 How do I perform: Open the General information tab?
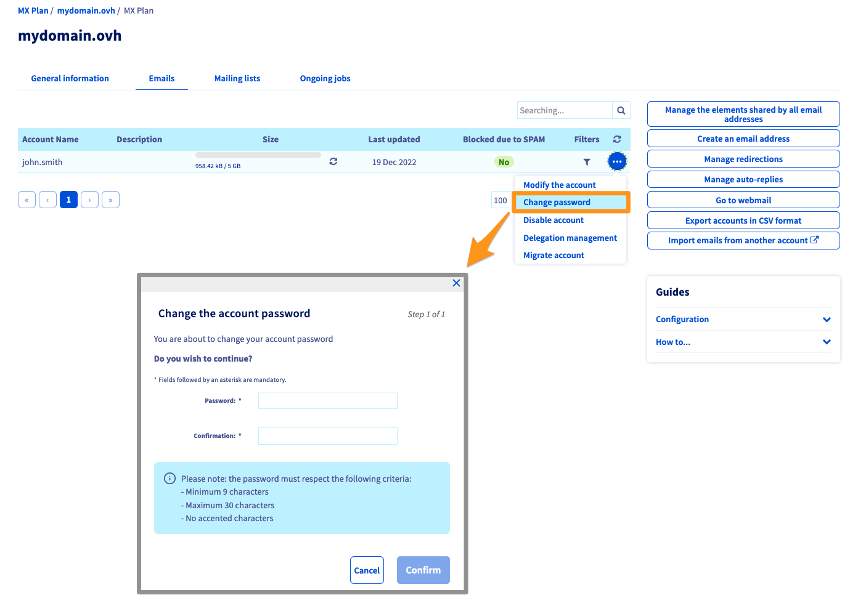[70, 78]
